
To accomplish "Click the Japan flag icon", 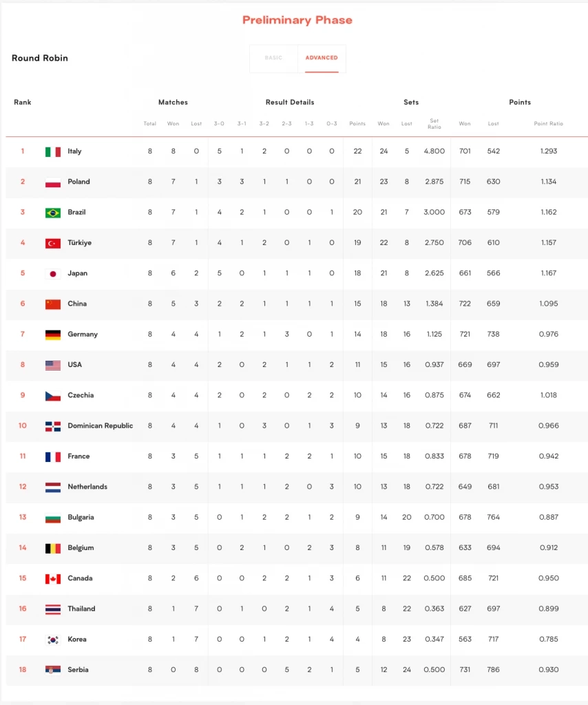I will 53,273.
